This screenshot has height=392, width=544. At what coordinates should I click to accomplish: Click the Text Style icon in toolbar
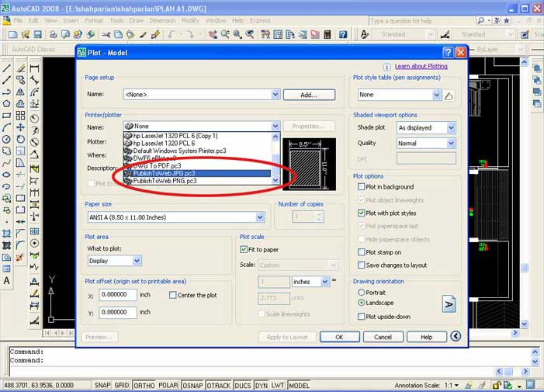point(364,34)
